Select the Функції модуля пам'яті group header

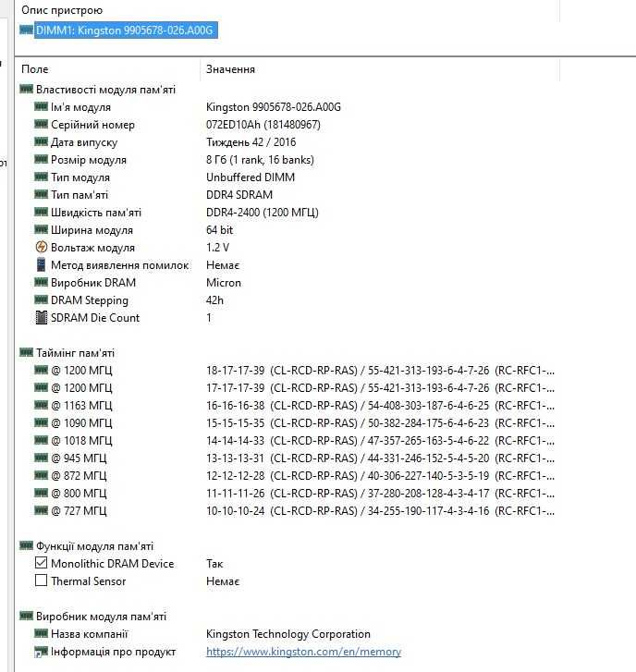coord(94,546)
